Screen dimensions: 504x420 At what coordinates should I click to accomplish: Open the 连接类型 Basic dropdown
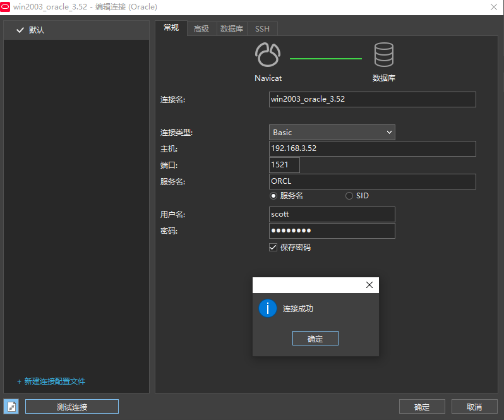[x=332, y=133]
